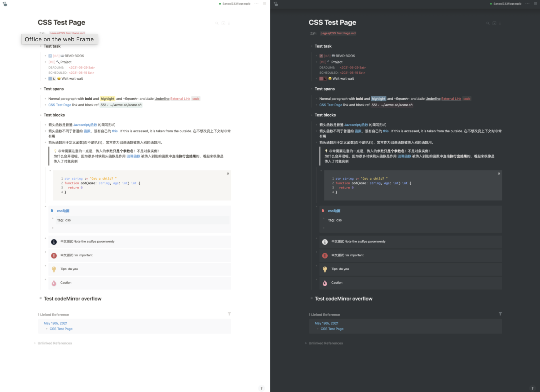The width and height of the screenshot is (540, 392).
Task: Click the search icon in the light pane's page header
Action: pos(217,23)
